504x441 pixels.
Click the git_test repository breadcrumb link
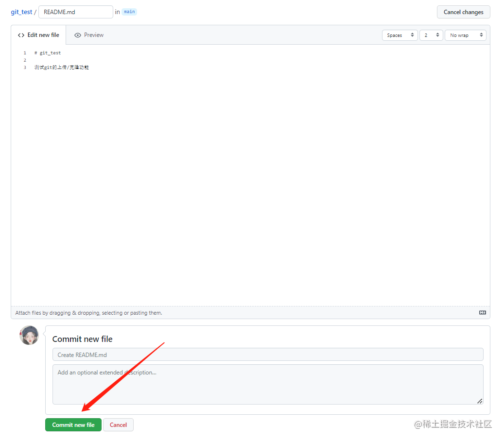[x=21, y=12]
